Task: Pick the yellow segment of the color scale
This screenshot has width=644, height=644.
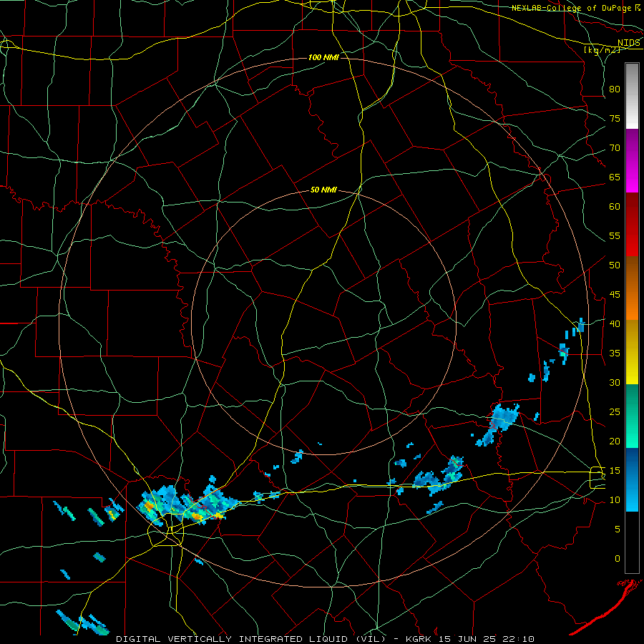Action: pyautogui.click(x=632, y=352)
